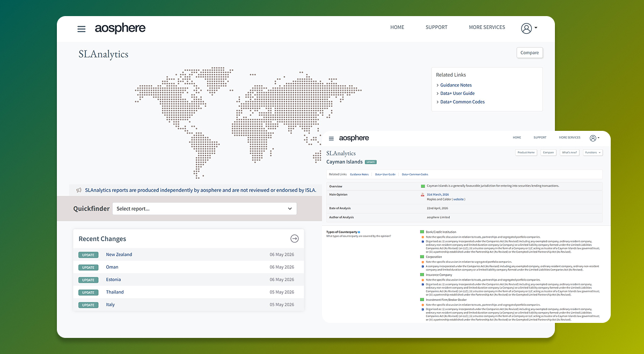Click the Compare button in the Cayman Islands window
Screen dimensions: 644x354
(548, 152)
